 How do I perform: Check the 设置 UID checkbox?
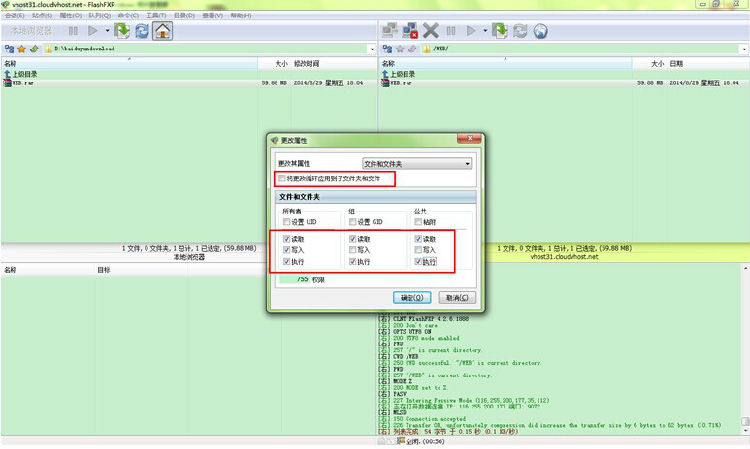click(x=287, y=221)
